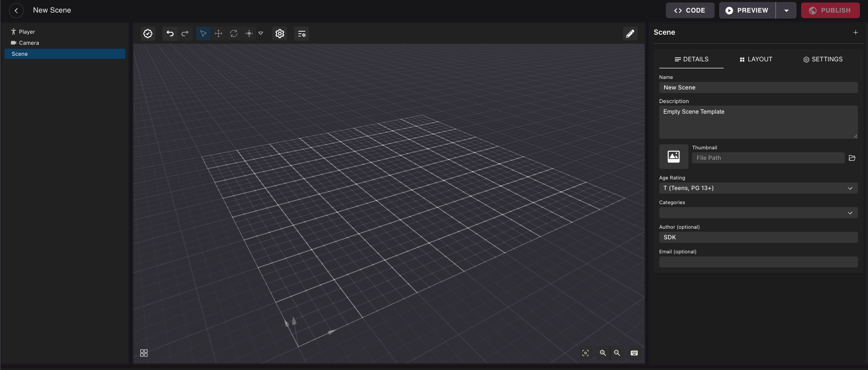Viewport: 868px width, 370px height.
Task: Toggle the four-squares grid button in the viewport
Action: (144, 353)
